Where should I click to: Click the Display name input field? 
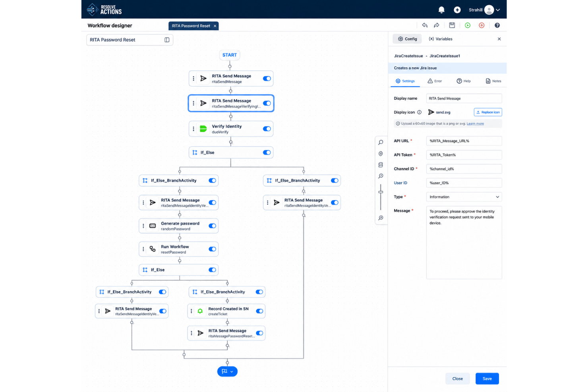(464, 98)
